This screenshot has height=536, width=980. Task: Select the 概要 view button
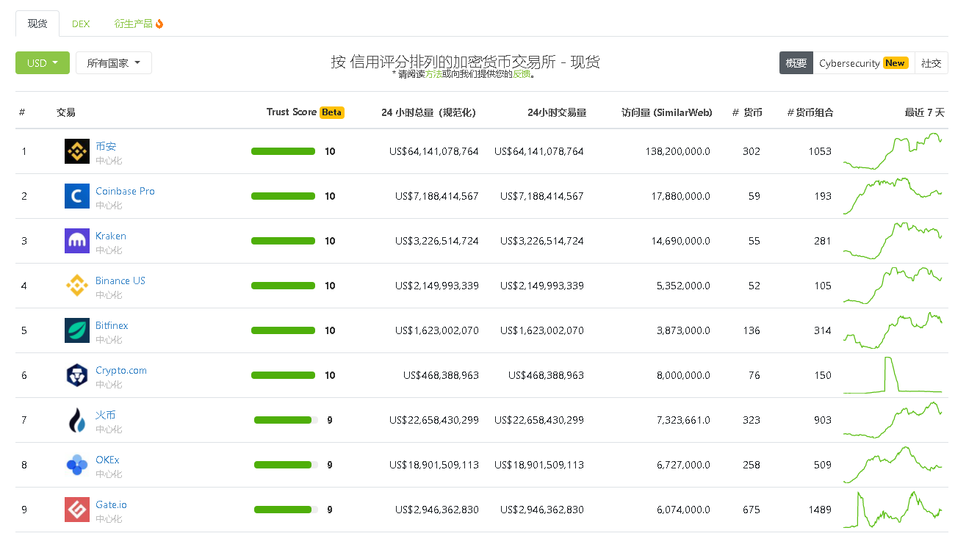796,63
